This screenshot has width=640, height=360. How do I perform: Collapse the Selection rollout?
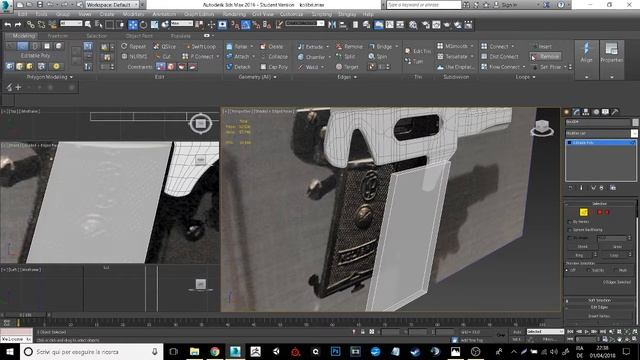click(x=599, y=203)
